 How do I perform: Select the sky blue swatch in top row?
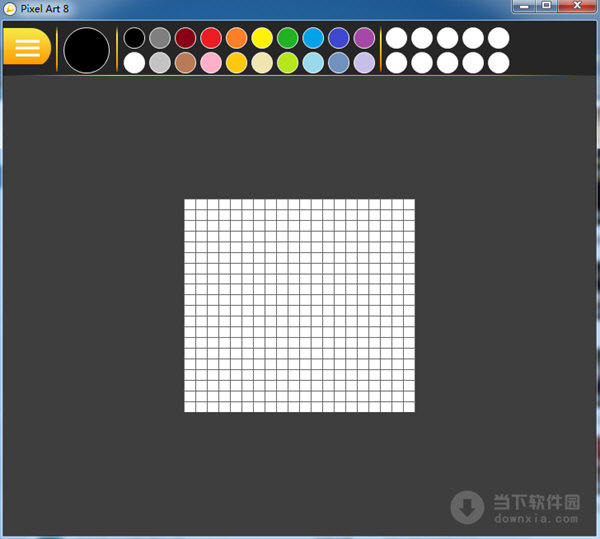(313, 38)
